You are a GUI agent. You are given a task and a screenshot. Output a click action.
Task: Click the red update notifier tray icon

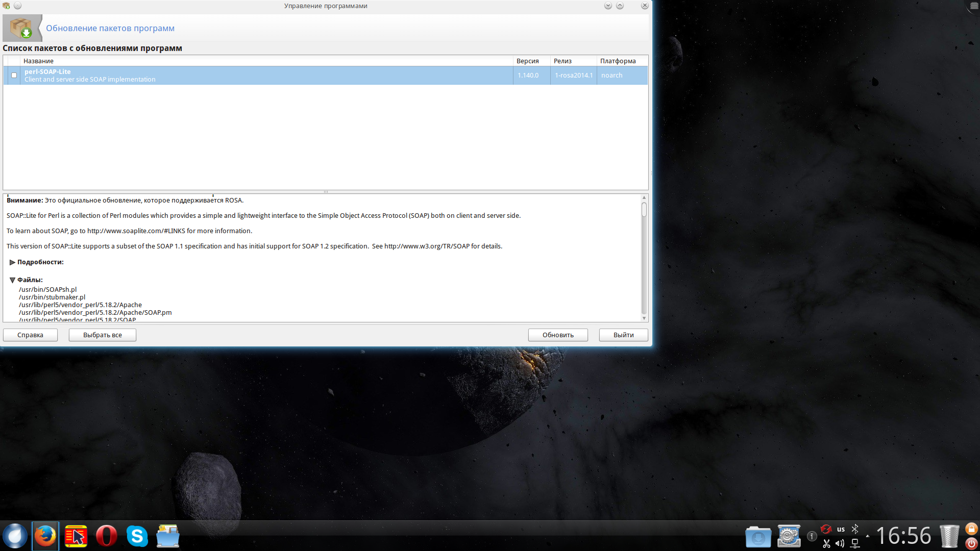click(826, 529)
